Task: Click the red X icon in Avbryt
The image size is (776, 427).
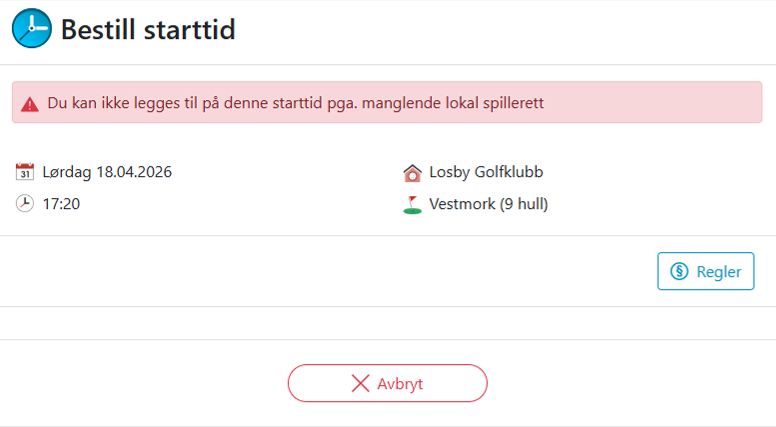Action: tap(360, 383)
